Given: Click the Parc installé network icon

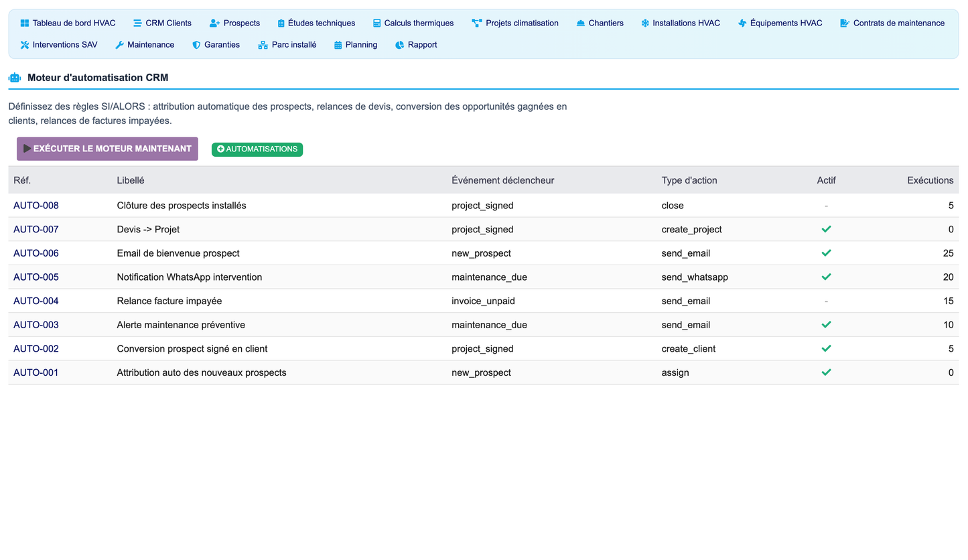Looking at the screenshot, I should (x=263, y=45).
